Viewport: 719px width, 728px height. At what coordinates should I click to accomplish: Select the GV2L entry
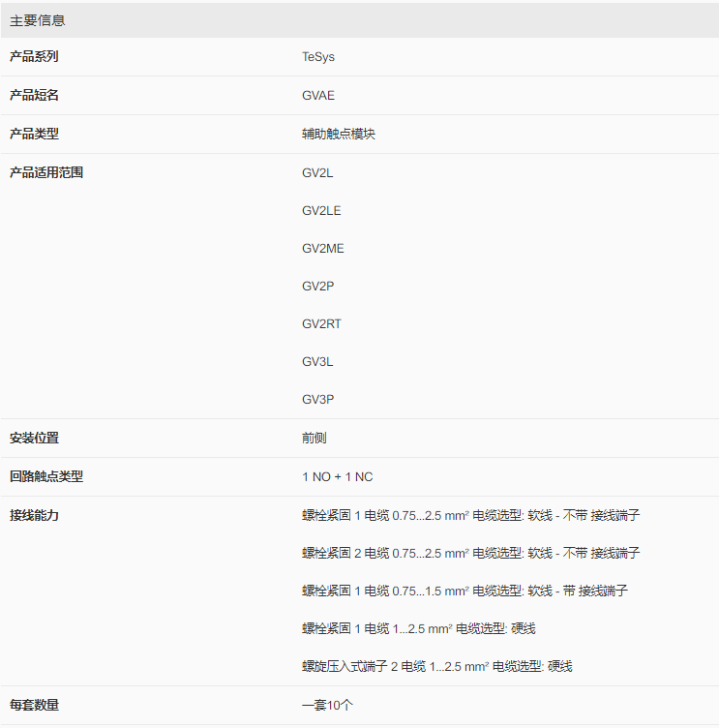point(317,172)
